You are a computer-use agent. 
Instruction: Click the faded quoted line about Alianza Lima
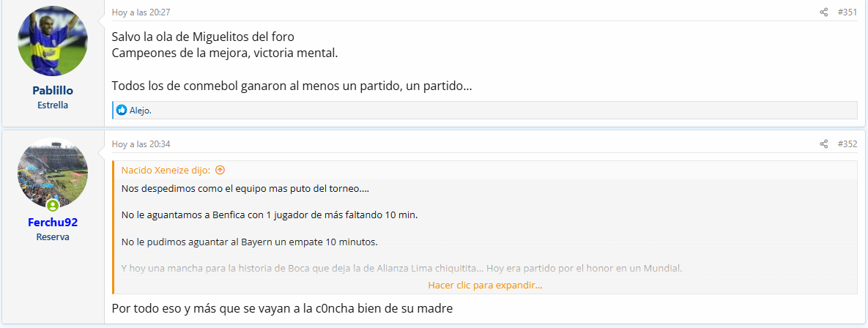[401, 268]
